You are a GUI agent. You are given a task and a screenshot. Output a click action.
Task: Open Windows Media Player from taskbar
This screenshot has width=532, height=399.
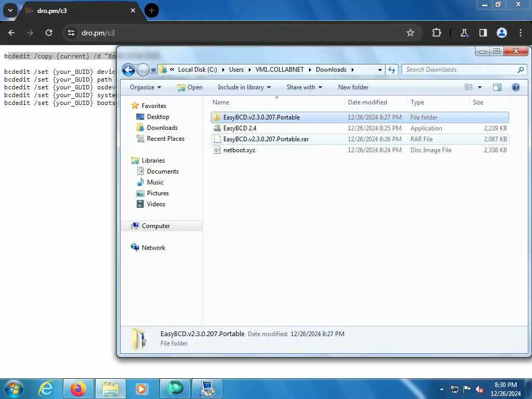[141, 389]
